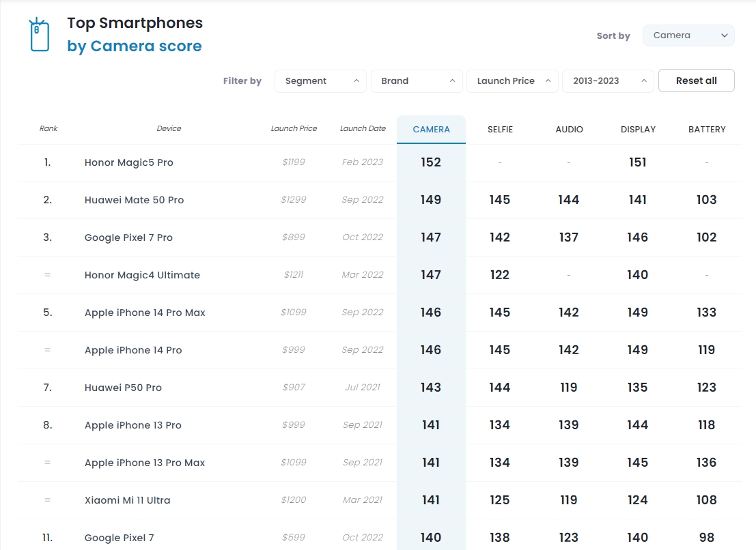
Task: Click the Launch Price column header
Action: point(294,128)
